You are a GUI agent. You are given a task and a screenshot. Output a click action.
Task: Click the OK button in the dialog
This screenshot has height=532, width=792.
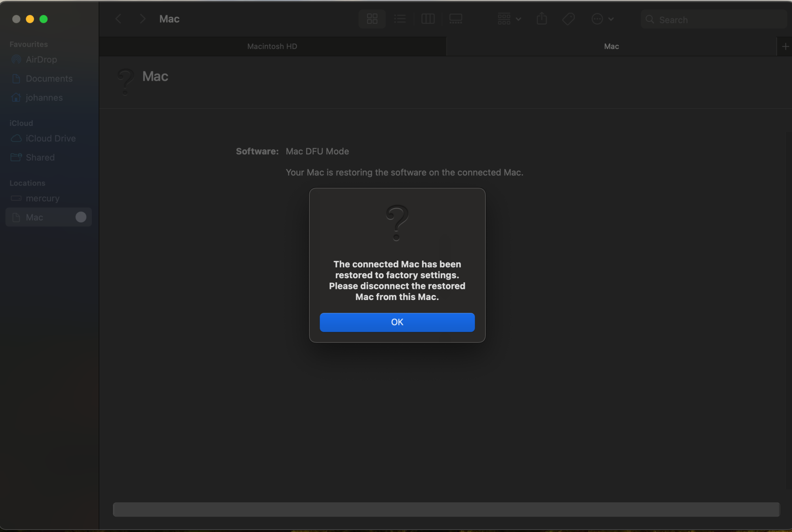click(x=397, y=322)
